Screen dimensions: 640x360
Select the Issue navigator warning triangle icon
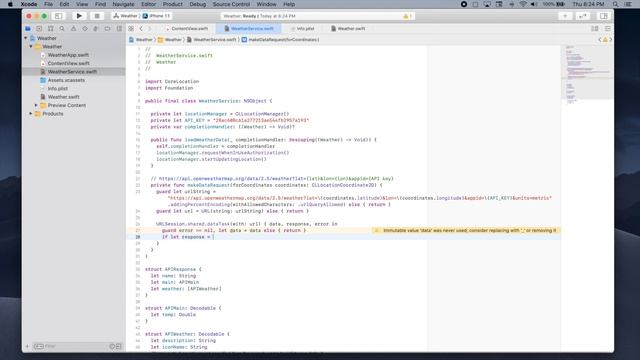coord(73,29)
